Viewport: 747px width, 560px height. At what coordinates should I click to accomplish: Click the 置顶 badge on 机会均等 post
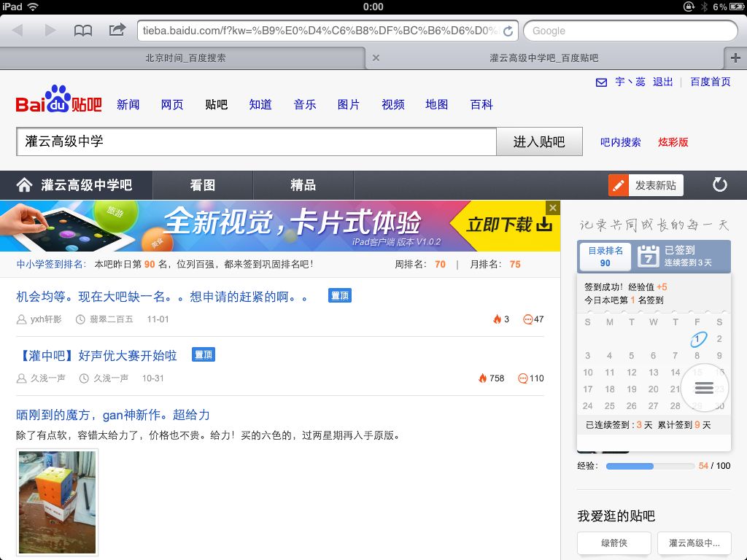click(x=340, y=296)
